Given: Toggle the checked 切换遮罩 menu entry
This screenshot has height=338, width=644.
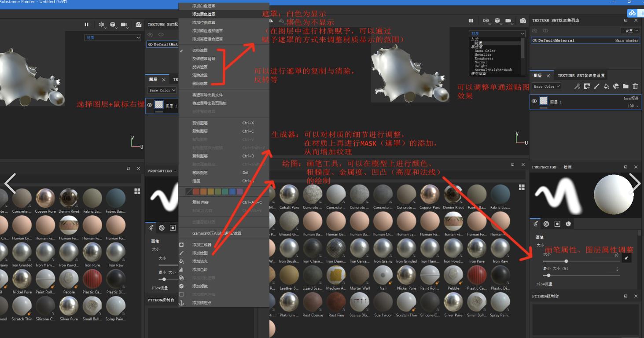Looking at the screenshot, I should click(x=200, y=51).
